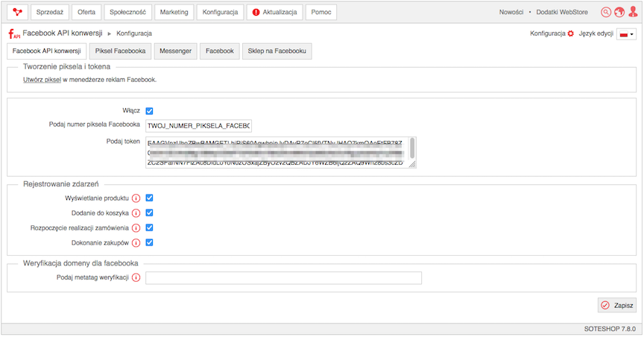The image size is (644, 337).
Task: Click the token textarea resize handle
Action: pos(413,164)
